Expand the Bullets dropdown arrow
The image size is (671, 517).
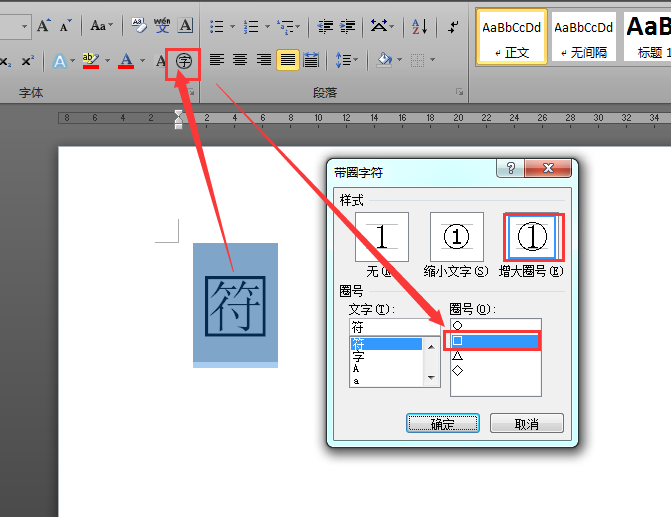click(x=232, y=27)
